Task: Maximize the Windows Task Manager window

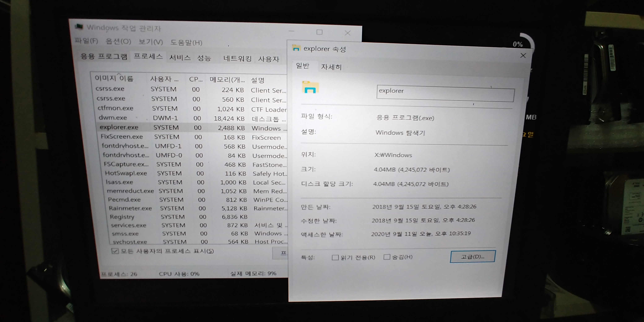Action: tap(319, 32)
